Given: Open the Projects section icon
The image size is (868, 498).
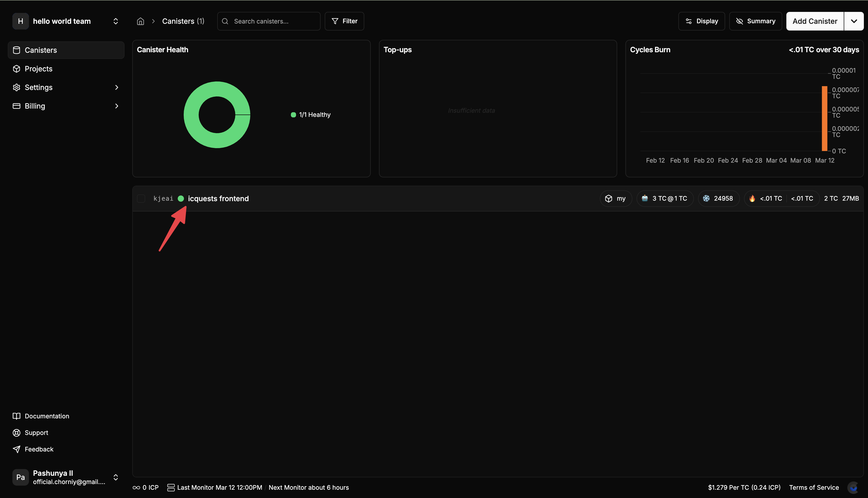Looking at the screenshot, I should coord(16,69).
